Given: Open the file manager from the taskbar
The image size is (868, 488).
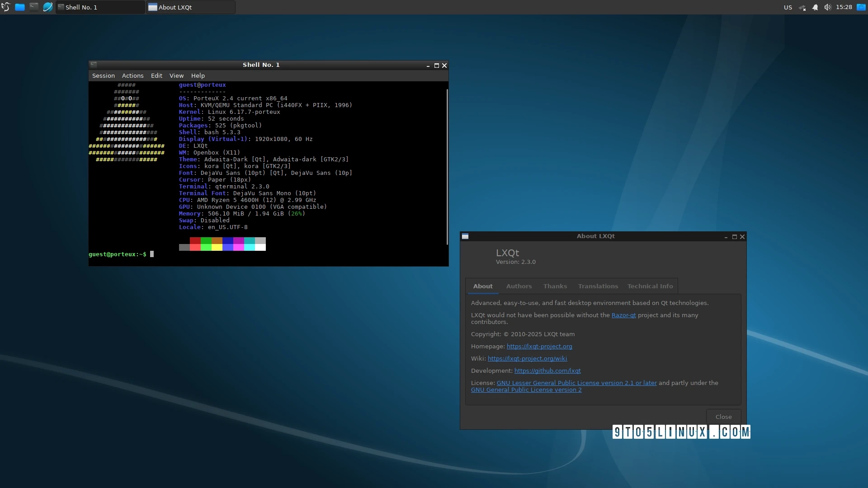Looking at the screenshot, I should pos(20,7).
